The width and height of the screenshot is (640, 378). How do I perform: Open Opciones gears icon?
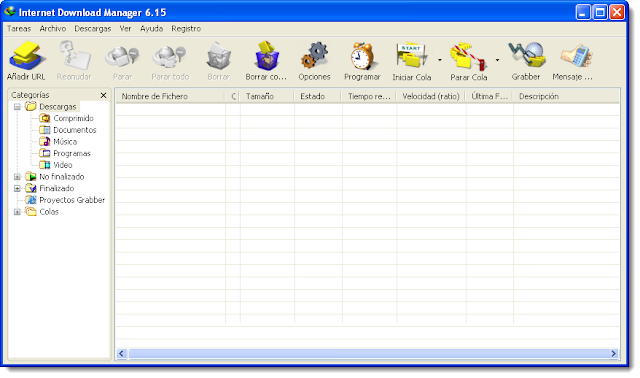[x=314, y=56]
